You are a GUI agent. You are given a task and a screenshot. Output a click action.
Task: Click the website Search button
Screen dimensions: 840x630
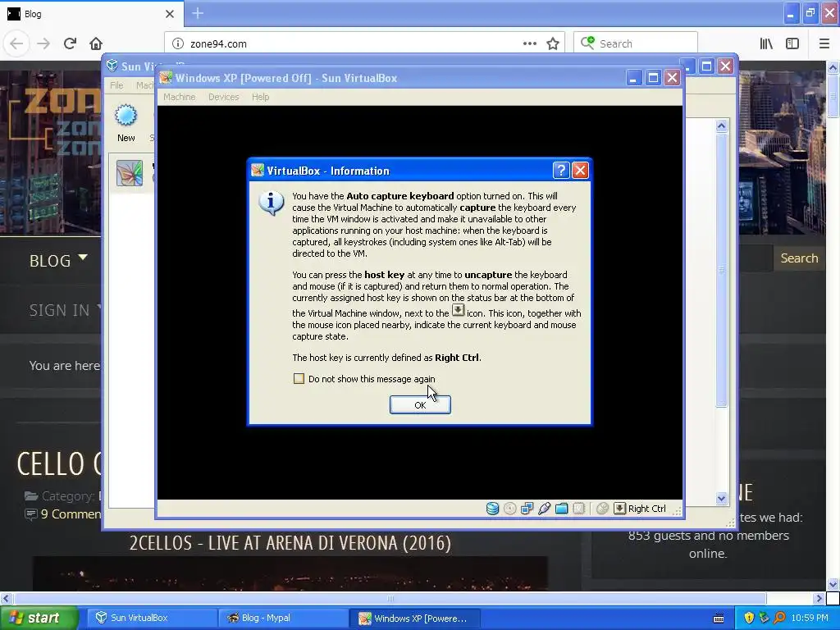pyautogui.click(x=799, y=258)
